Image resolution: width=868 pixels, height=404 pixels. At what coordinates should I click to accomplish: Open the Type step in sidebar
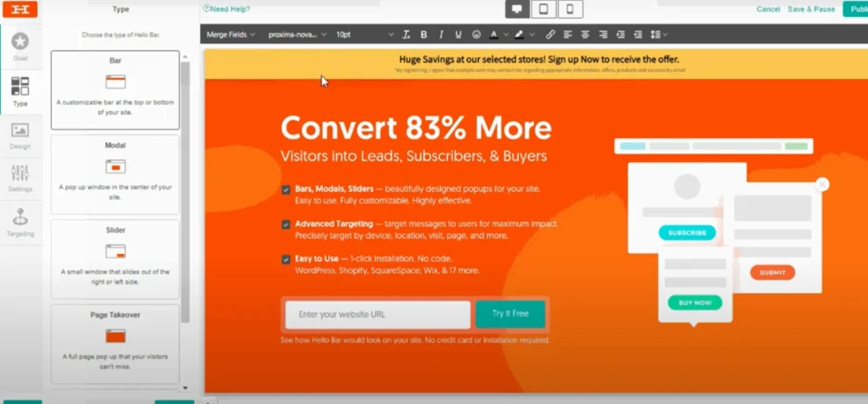pyautogui.click(x=20, y=91)
